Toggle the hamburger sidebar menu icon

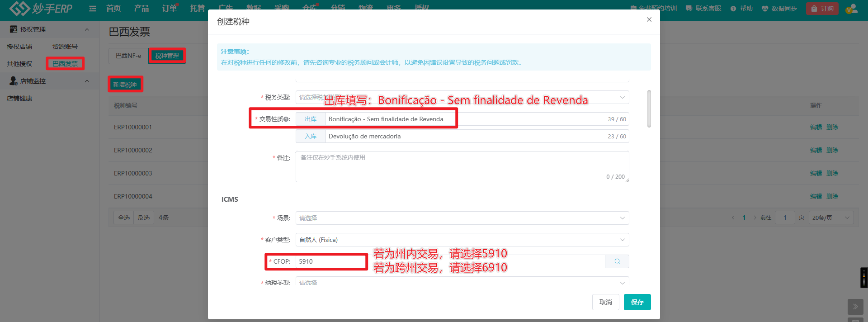pos(93,8)
